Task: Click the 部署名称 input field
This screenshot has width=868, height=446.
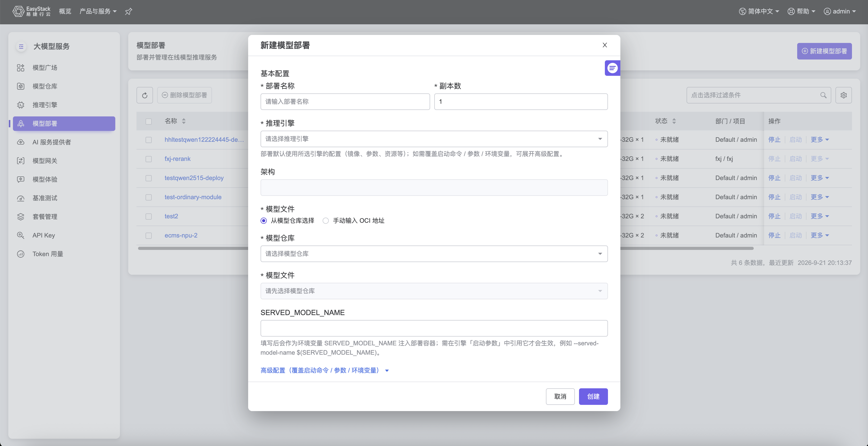Action: click(345, 102)
